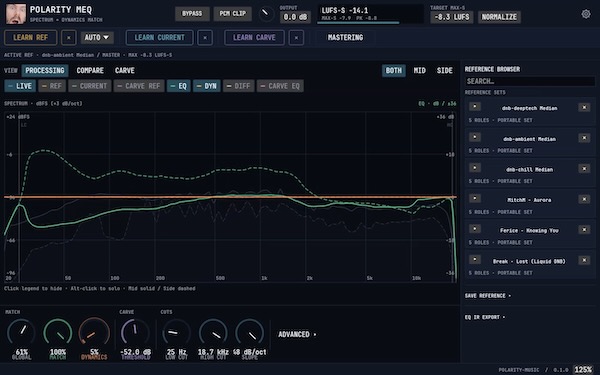Play the Break - Lost (Liquid DNB) reference
This screenshot has width=600, height=375.
[475, 259]
